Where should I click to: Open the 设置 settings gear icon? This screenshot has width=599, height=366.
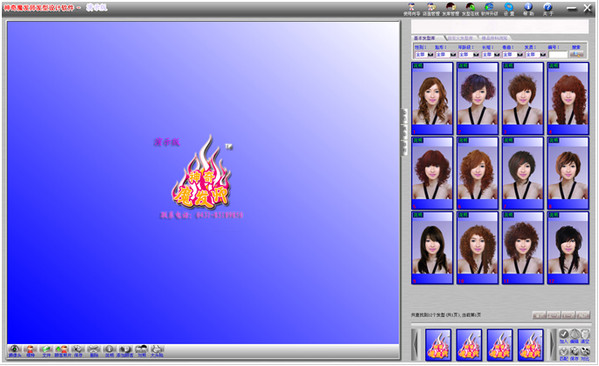[508, 9]
